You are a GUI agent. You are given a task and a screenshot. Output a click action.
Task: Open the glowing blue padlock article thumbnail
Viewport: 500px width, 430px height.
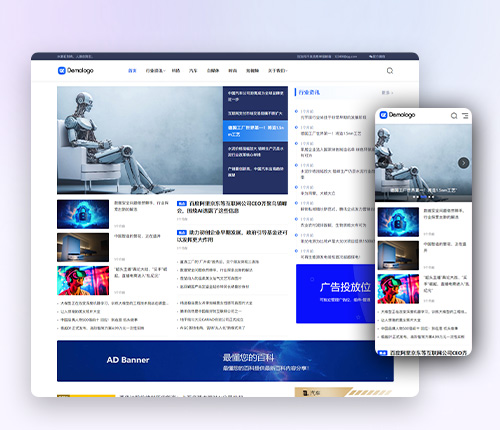pyautogui.click(x=83, y=214)
